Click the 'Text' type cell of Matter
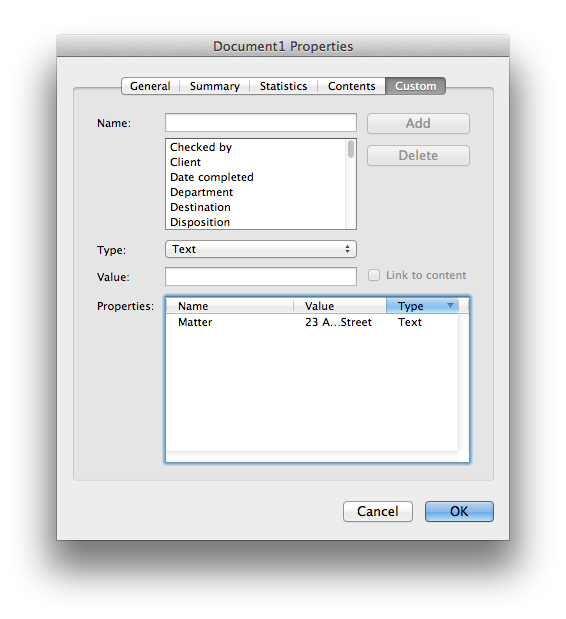566x619 pixels. click(410, 322)
